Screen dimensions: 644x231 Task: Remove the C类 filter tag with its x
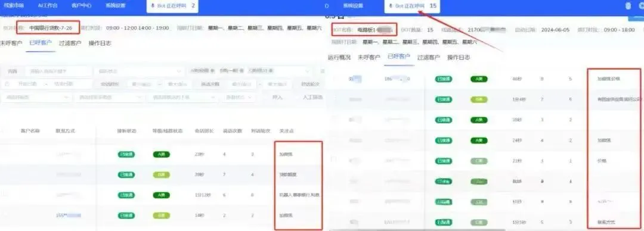pyautogui.click(x=271, y=71)
